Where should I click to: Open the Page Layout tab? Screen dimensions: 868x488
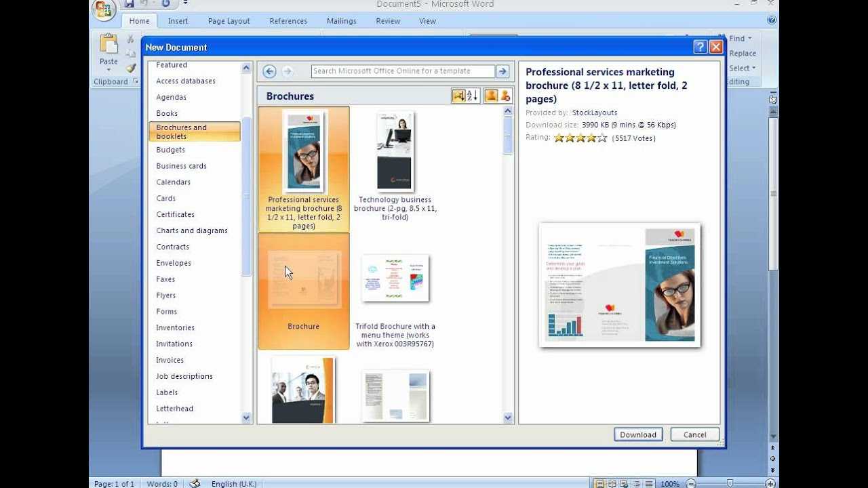point(229,21)
